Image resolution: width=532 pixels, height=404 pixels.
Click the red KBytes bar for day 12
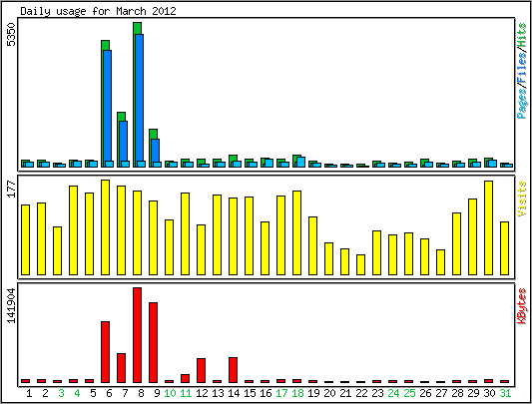click(201, 370)
